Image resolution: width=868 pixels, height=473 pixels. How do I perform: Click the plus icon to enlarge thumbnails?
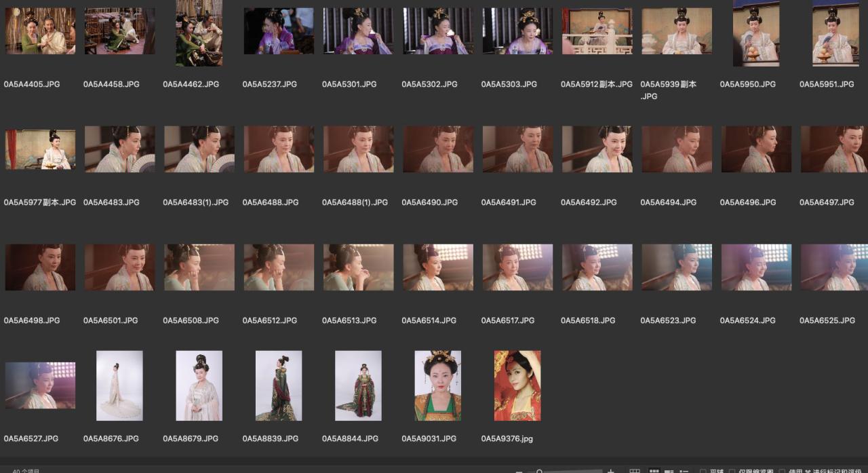pyautogui.click(x=610, y=471)
